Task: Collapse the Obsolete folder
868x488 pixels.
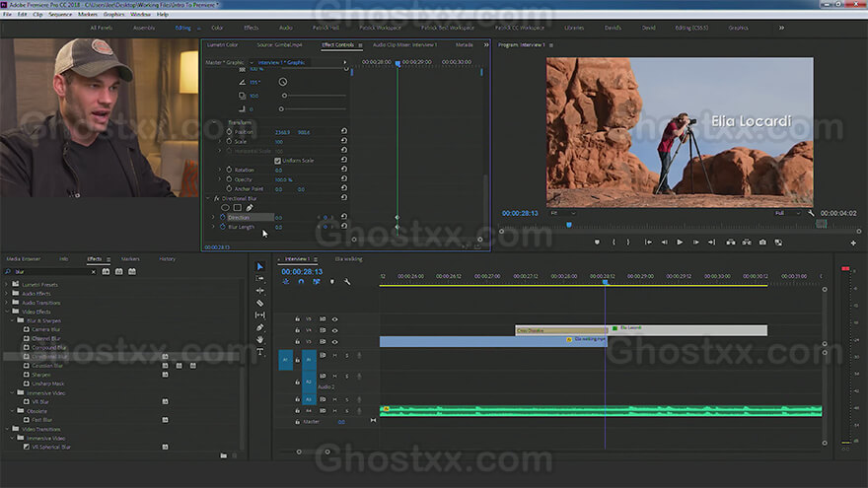Action: (12, 410)
